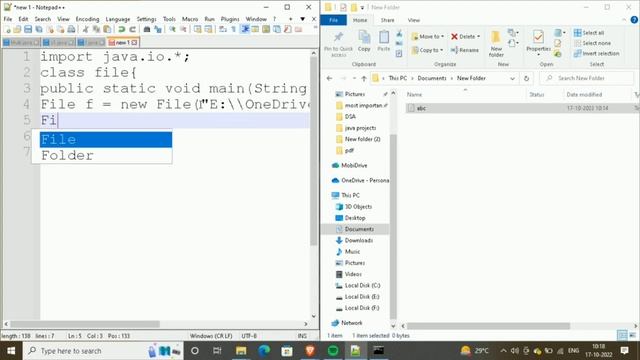This screenshot has width=640, height=360.
Task: Click 'Select all' in Explorer ribbon
Action: click(x=589, y=33)
